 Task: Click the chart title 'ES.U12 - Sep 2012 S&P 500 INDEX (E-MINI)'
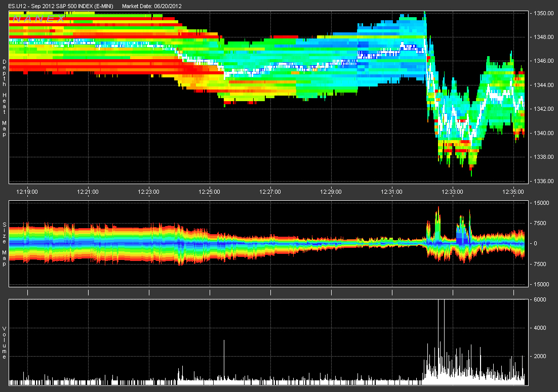[61, 6]
